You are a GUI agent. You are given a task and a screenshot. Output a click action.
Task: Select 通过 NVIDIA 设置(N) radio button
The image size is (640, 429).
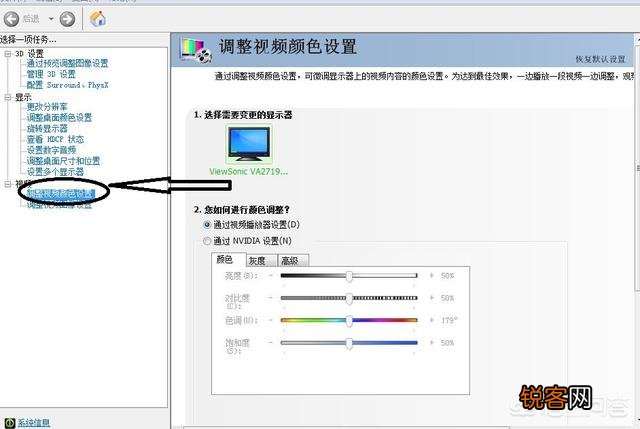tap(207, 241)
